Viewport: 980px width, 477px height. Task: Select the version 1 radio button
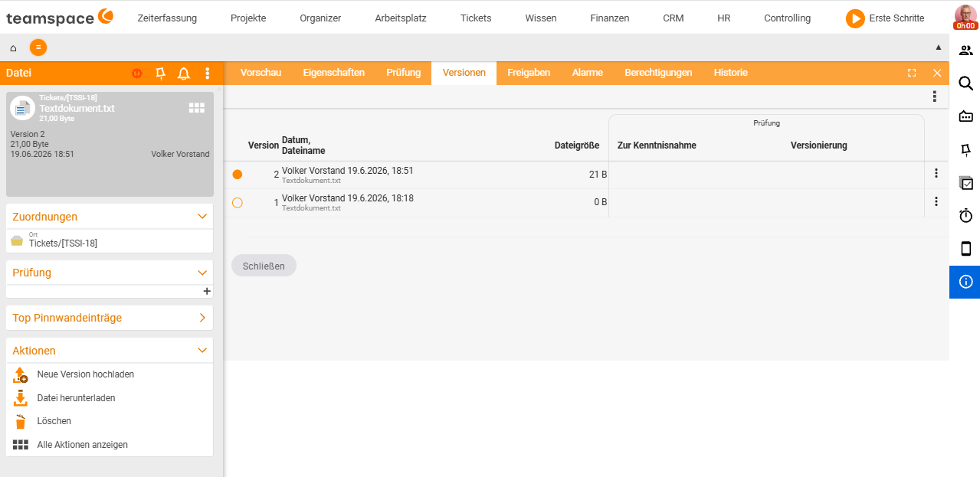point(238,203)
